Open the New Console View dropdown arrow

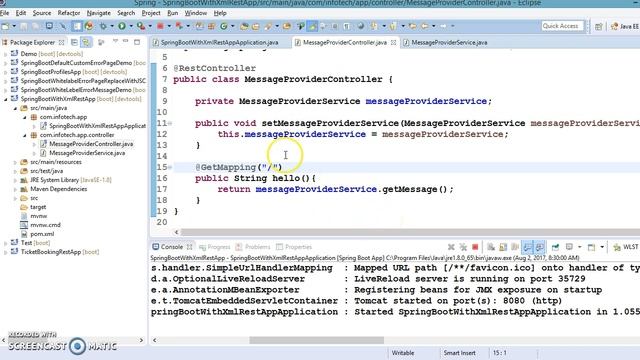pos(602,247)
